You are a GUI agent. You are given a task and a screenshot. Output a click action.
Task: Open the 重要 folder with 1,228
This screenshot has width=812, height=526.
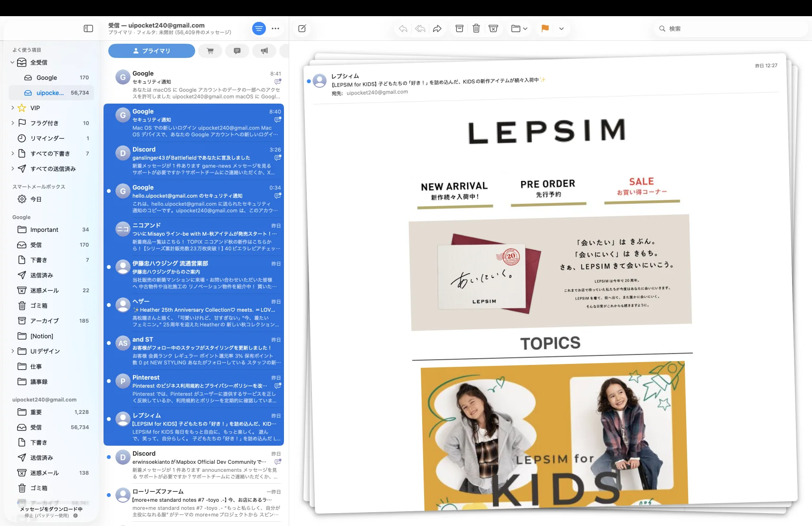point(51,412)
